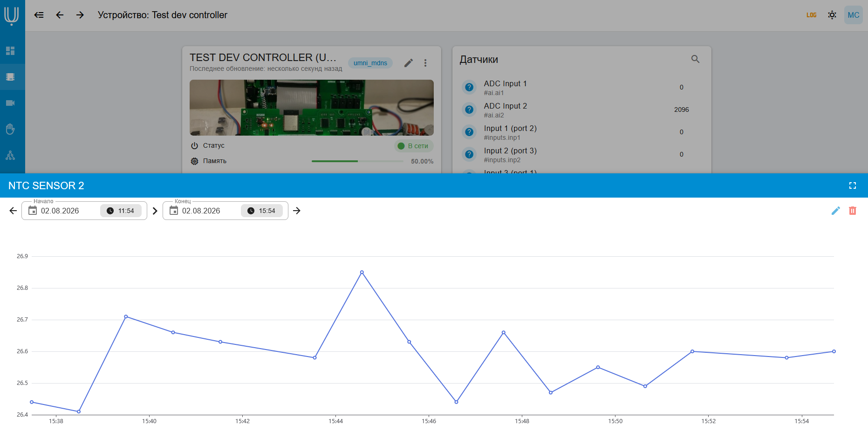
Task: Open the LOG icon in top bar
Action: click(811, 15)
